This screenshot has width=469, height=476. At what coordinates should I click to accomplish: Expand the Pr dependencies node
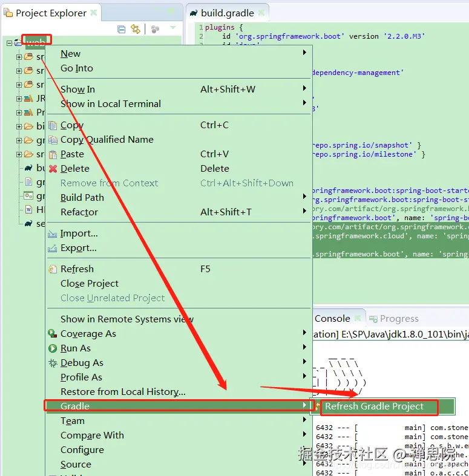click(19, 112)
